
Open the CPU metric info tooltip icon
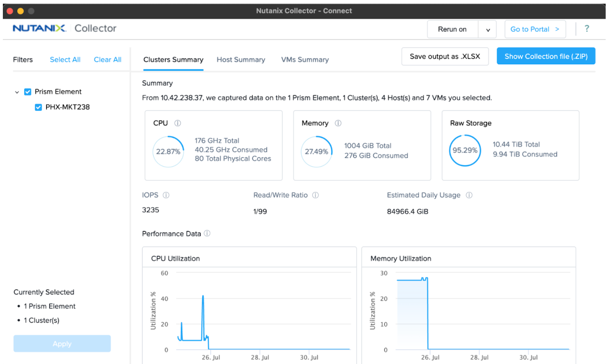(177, 123)
